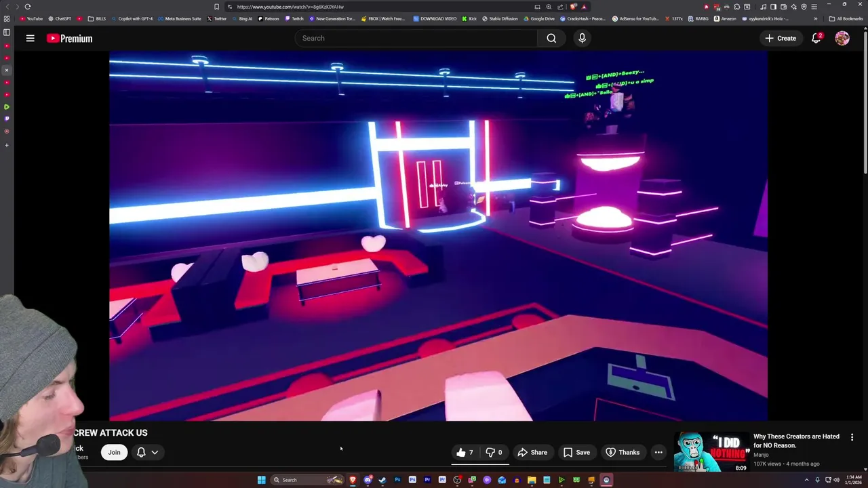Open BILLS bookmarks folder
Image resolution: width=868 pixels, height=488 pixels.
coord(96,18)
